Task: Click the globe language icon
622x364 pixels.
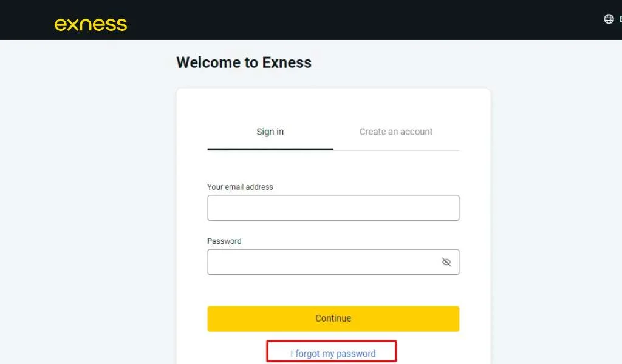Action: tap(609, 19)
